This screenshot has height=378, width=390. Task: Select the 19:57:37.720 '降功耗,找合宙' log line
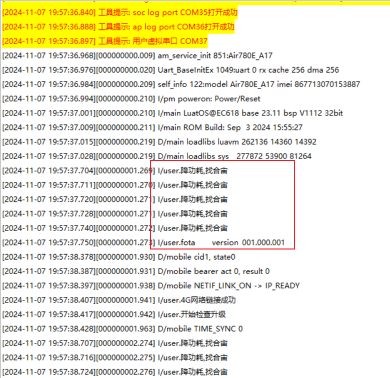(x=115, y=199)
